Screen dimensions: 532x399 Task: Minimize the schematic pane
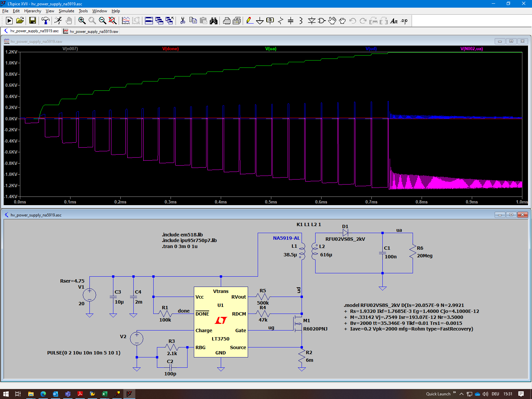coord(500,215)
